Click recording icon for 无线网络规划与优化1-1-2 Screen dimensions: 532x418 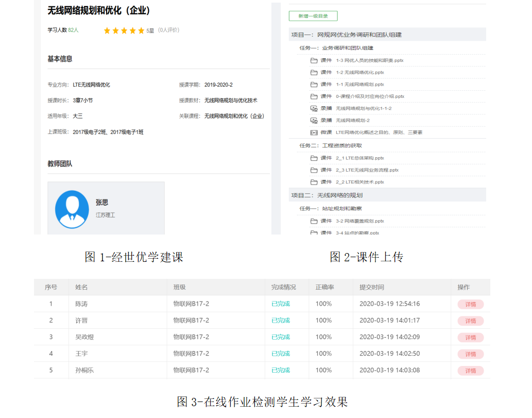314,108
